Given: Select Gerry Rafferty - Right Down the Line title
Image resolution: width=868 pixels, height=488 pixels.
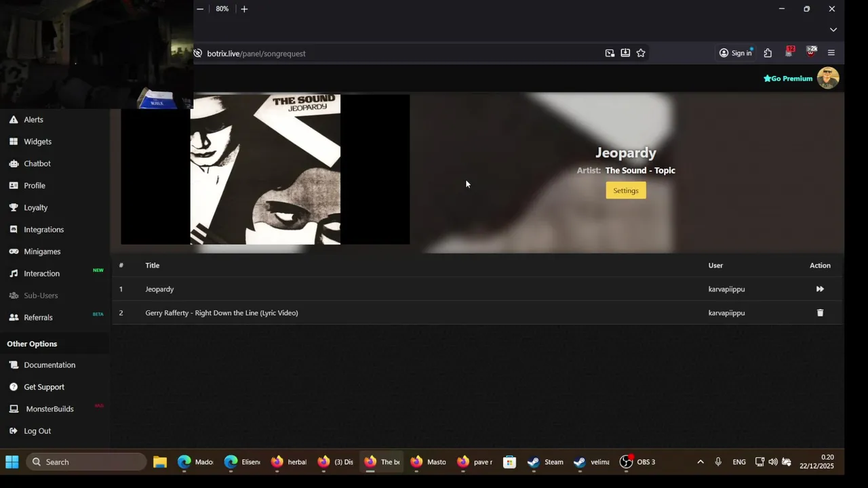Looking at the screenshot, I should [x=222, y=313].
